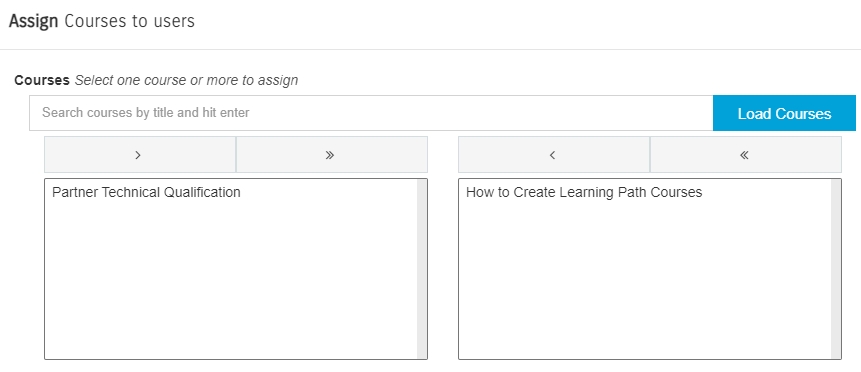The image size is (861, 372).
Task: Remove selected course with single left arrow
Action: pos(554,154)
